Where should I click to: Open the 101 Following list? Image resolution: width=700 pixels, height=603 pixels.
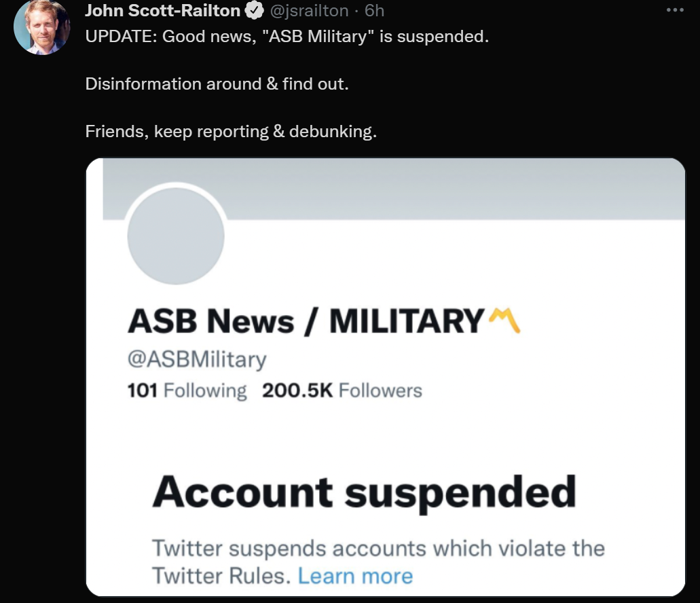tap(187, 390)
